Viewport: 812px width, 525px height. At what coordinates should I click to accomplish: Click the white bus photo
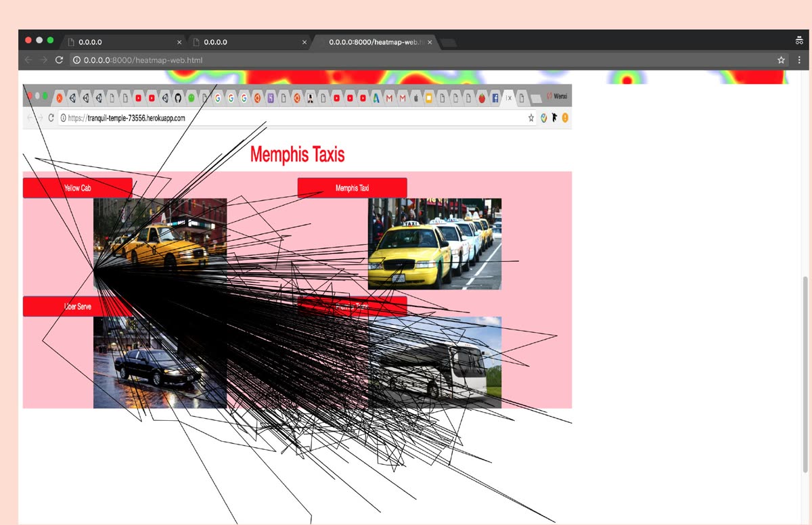pos(435,362)
